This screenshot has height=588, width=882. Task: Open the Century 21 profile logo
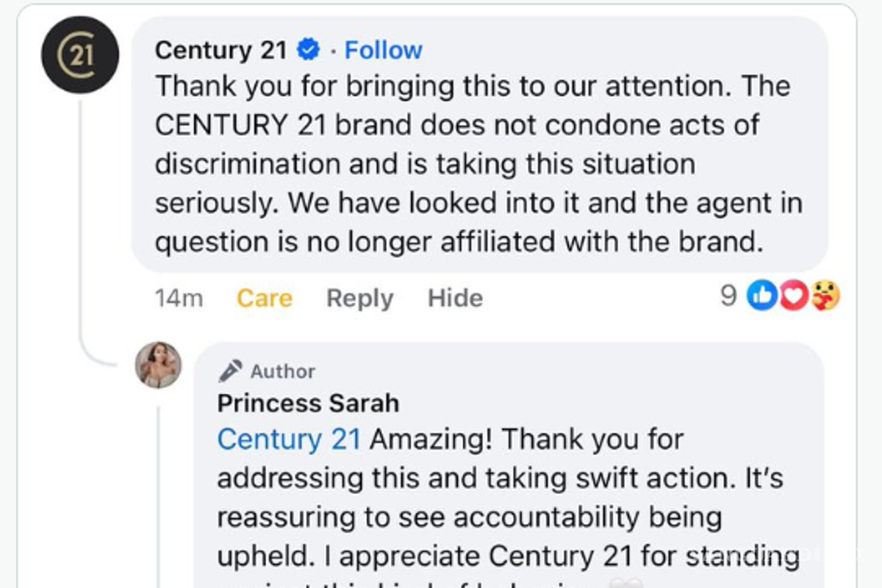click(81, 55)
